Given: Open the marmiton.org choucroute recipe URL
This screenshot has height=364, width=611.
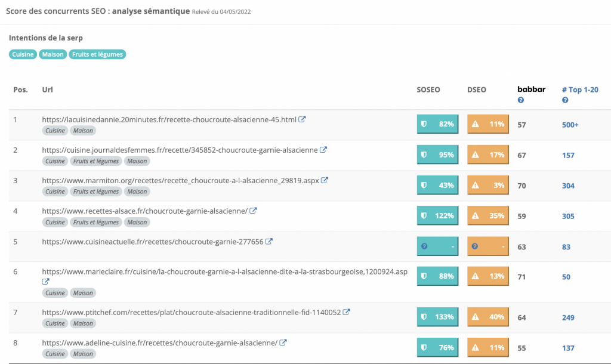Looking at the screenshot, I should [180, 180].
